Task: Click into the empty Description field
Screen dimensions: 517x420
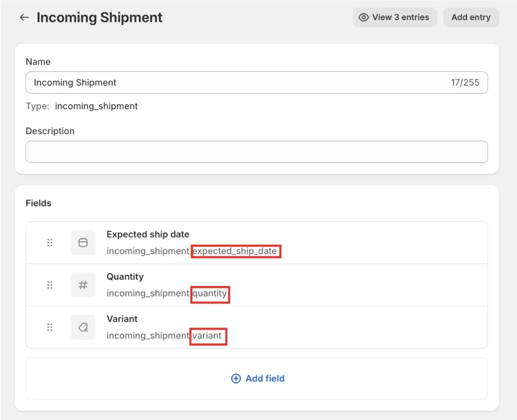Action: [256, 152]
